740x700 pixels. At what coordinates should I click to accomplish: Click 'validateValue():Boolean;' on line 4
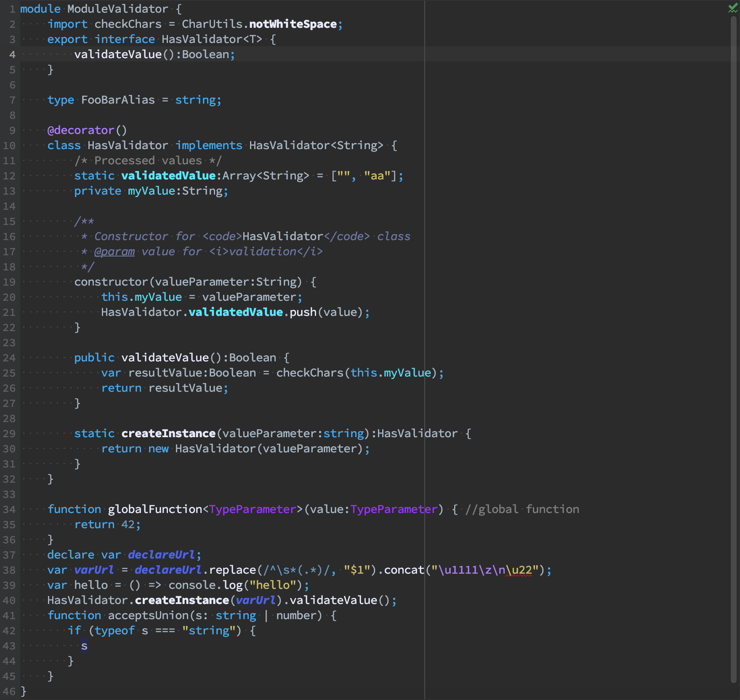154,54
